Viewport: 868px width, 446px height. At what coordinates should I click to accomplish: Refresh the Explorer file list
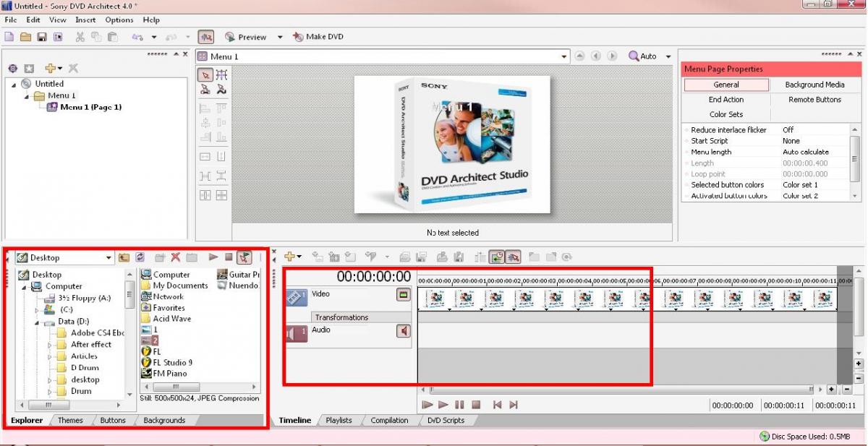click(140, 257)
